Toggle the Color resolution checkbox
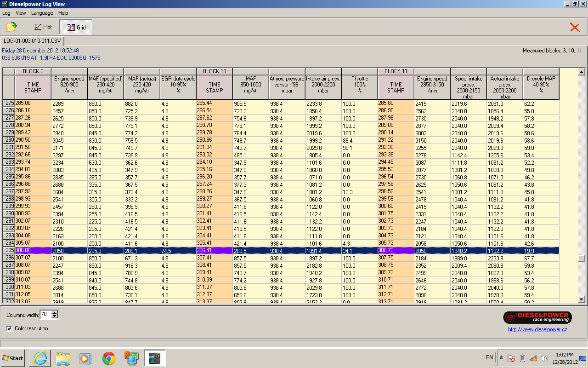588x368 pixels. tap(10, 328)
